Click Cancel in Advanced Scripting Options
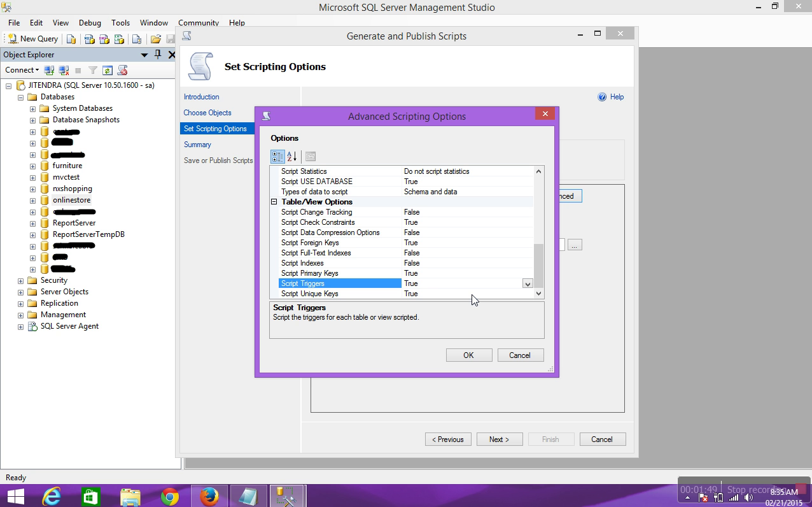This screenshot has width=812, height=507. click(x=520, y=355)
